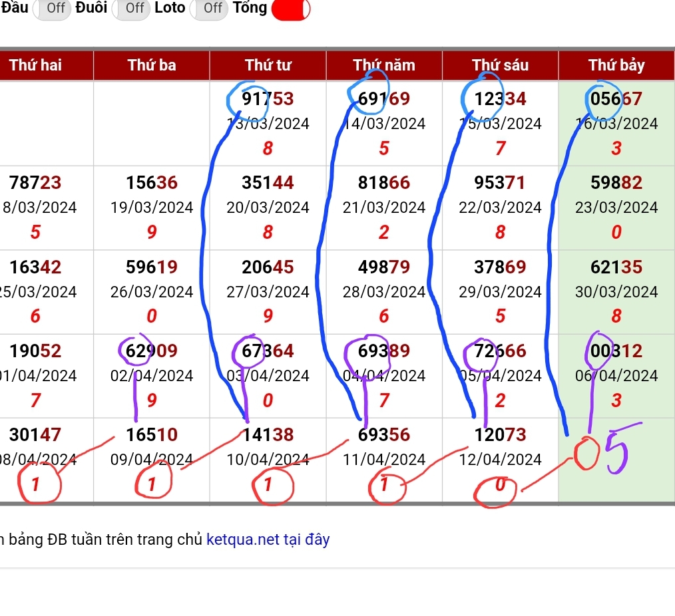Toggle the Đầu switch on
Screen dimensions: 675x616
pyautogui.click(x=52, y=9)
